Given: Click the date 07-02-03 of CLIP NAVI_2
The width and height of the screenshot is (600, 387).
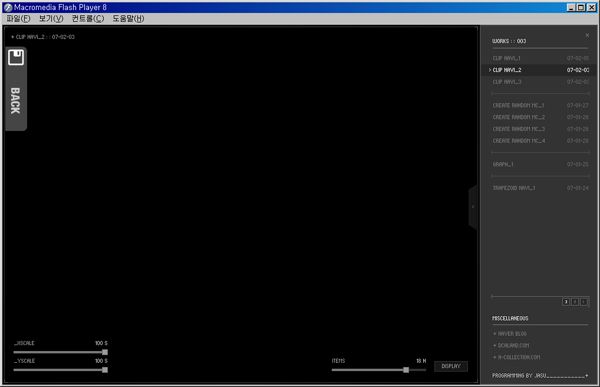Looking at the screenshot, I should click(578, 70).
